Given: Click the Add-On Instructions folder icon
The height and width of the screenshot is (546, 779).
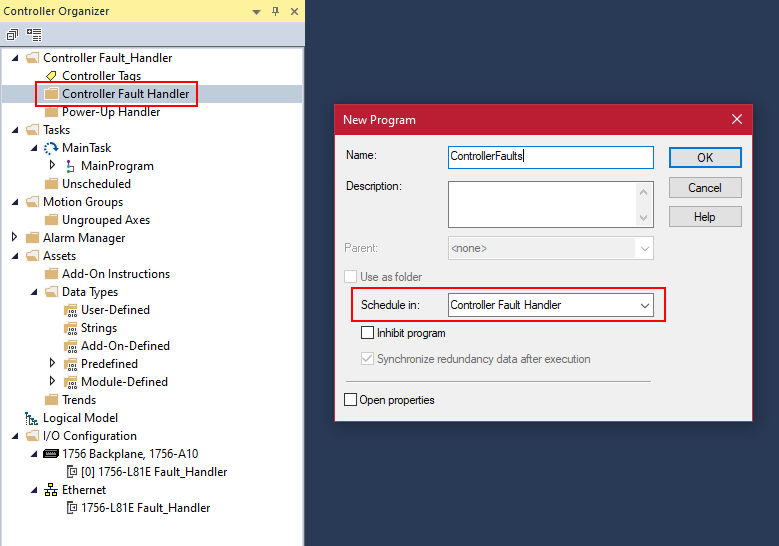Looking at the screenshot, I should [51, 274].
